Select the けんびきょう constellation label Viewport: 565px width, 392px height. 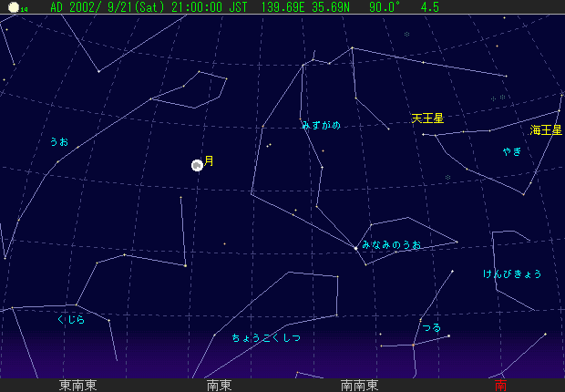click(x=512, y=273)
